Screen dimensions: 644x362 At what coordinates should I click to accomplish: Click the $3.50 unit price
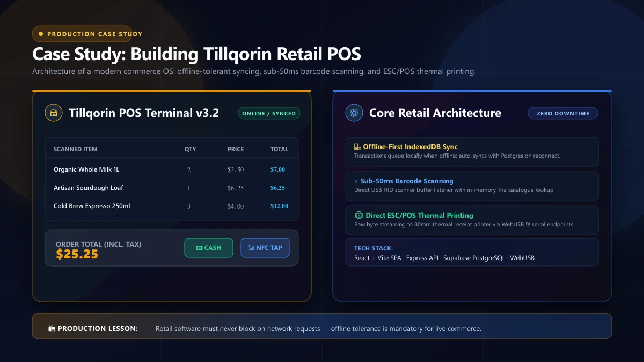[236, 169]
